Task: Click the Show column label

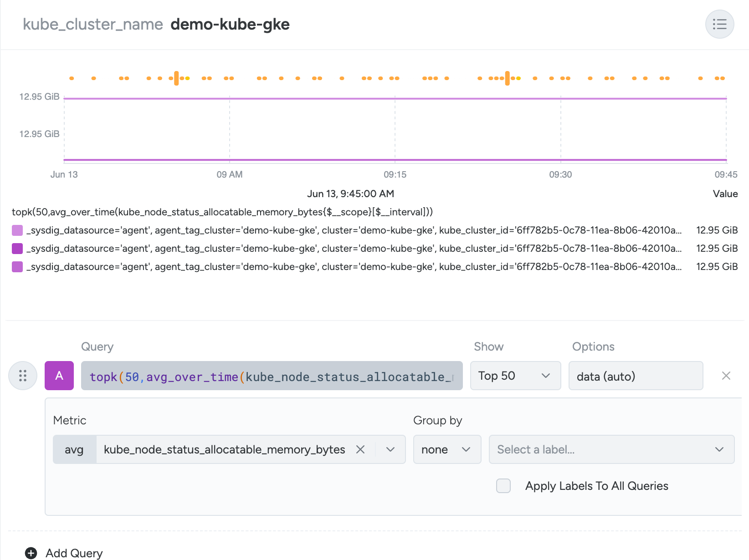Action: click(x=488, y=346)
